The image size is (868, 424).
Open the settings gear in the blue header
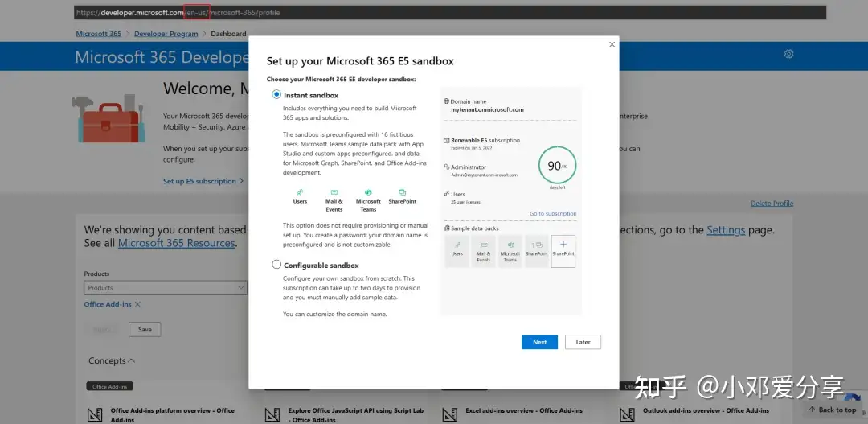tap(789, 54)
